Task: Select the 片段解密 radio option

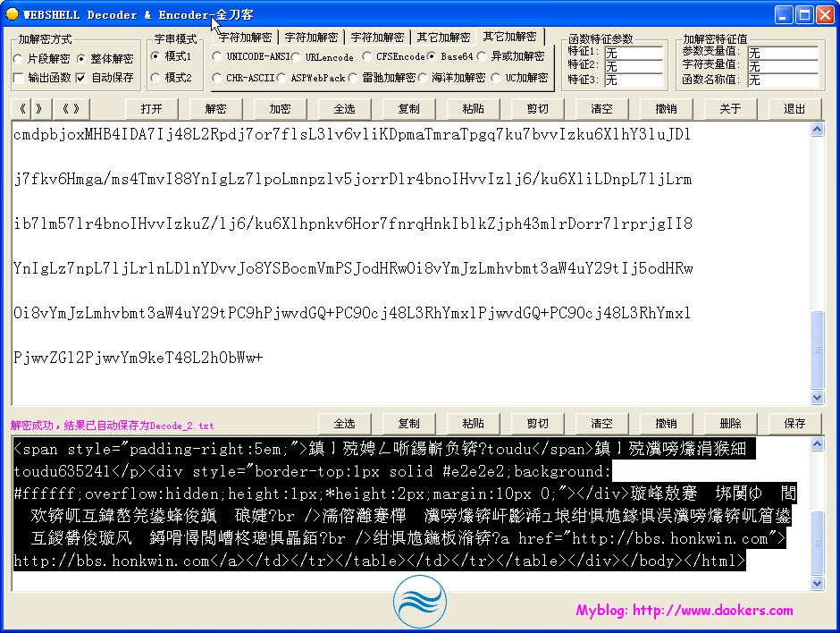Action: (x=41, y=58)
